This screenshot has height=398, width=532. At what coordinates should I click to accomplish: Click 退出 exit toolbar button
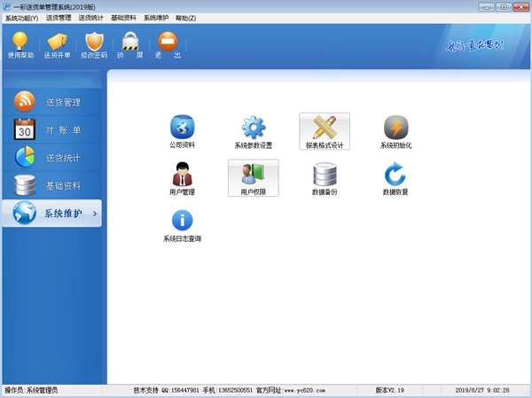(166, 44)
